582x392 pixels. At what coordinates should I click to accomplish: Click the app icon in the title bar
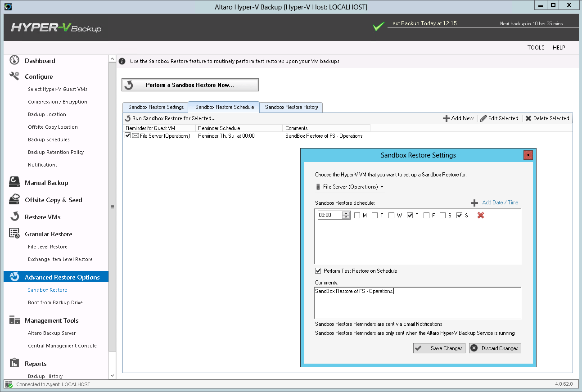point(8,7)
